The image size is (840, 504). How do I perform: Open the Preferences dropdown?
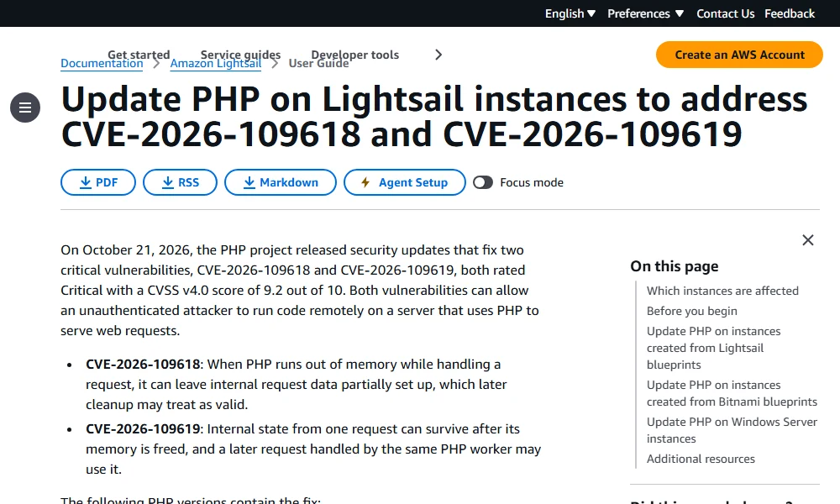tap(645, 13)
